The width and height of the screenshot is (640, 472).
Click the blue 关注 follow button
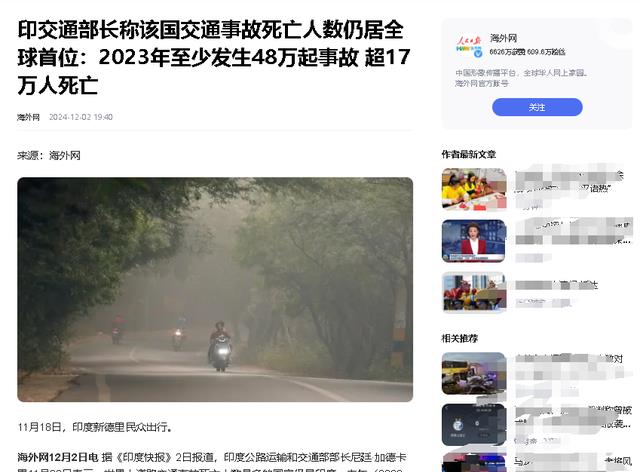coord(537,107)
